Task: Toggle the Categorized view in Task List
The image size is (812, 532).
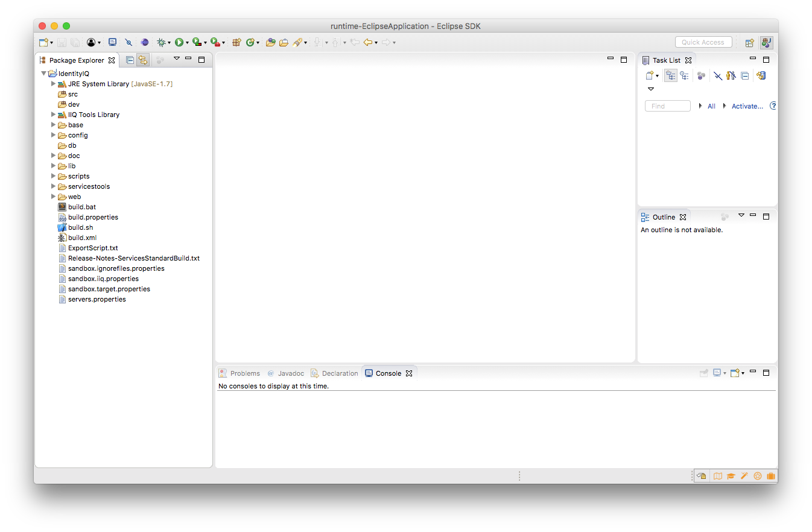Action: click(670, 76)
